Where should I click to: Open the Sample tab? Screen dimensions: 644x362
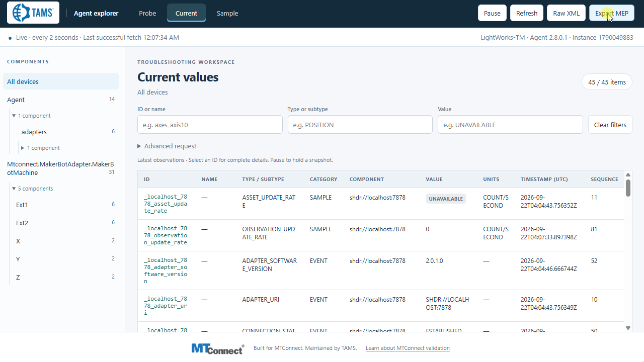coord(227,13)
